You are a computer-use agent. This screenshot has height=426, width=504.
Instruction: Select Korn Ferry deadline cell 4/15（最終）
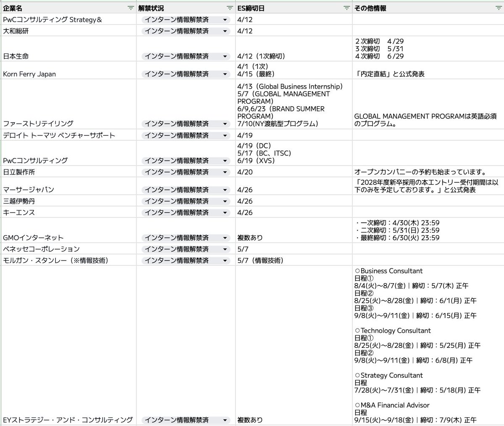[x=294, y=71]
